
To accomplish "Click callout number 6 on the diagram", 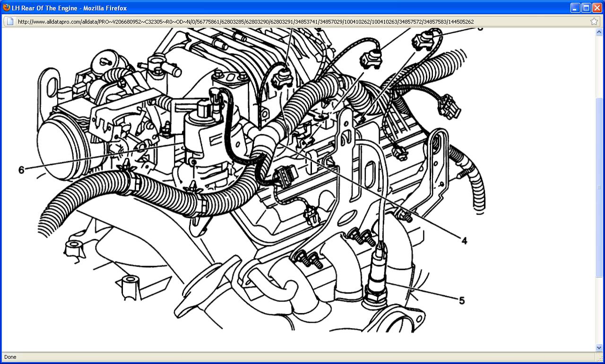I will pyautogui.click(x=21, y=170).
